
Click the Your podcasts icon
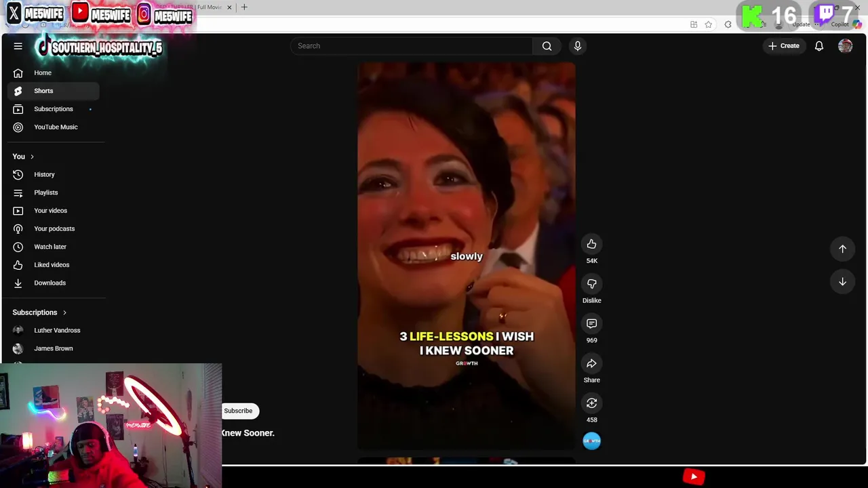click(x=18, y=228)
